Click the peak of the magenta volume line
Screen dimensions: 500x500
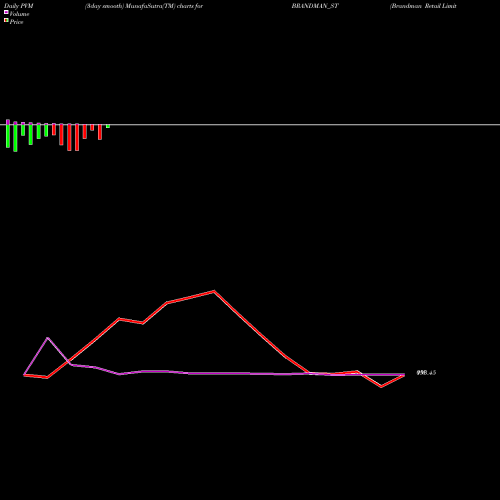[x=48, y=338]
